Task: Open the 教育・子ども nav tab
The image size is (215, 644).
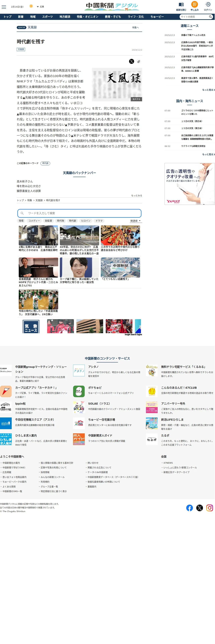Action: pos(113,17)
